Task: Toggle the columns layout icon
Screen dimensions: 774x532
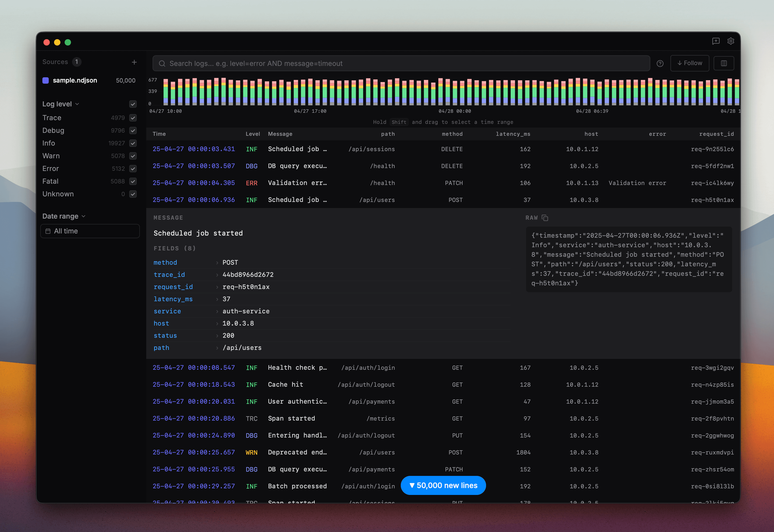Action: (724, 63)
